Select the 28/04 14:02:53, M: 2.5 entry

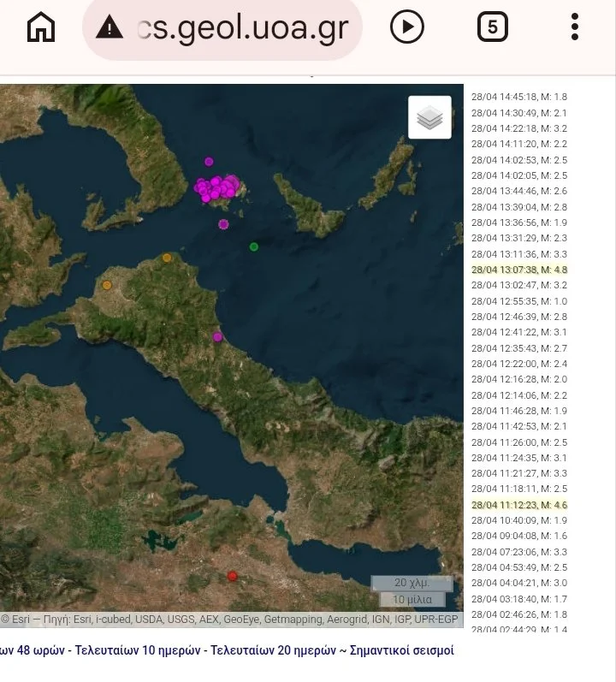point(519,160)
